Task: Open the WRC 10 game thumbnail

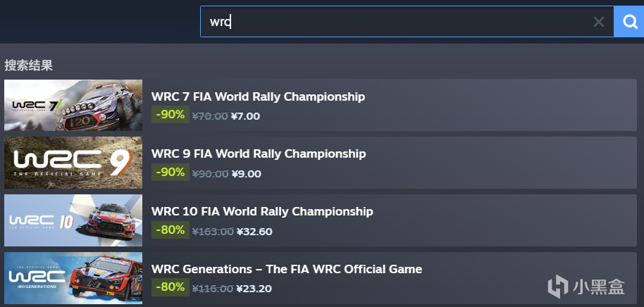Action: 73,220
